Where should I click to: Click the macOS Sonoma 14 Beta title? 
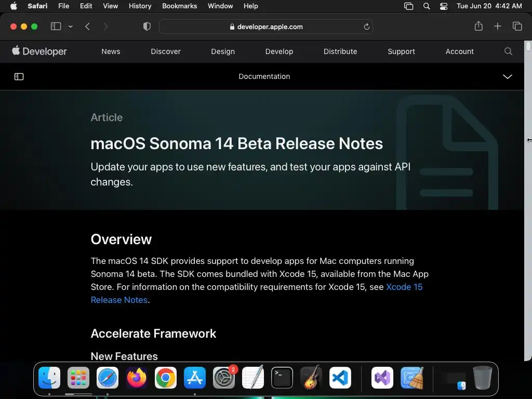(237, 143)
